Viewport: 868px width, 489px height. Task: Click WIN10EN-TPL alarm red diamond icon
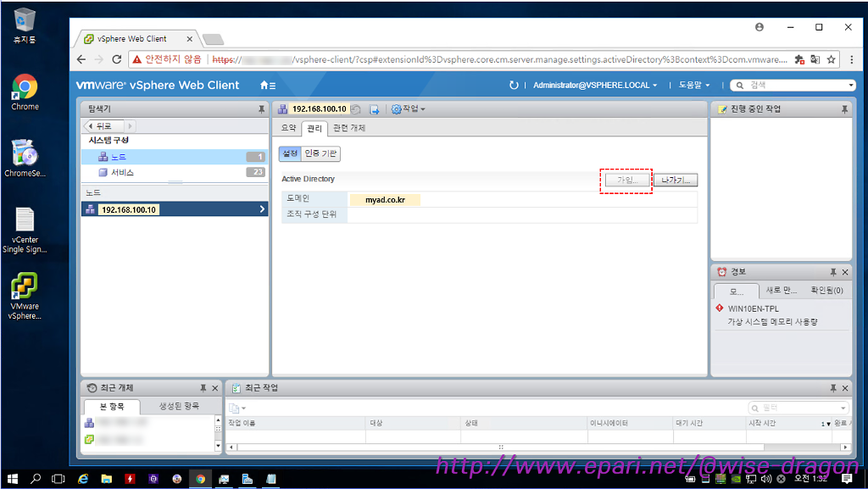[720, 308]
